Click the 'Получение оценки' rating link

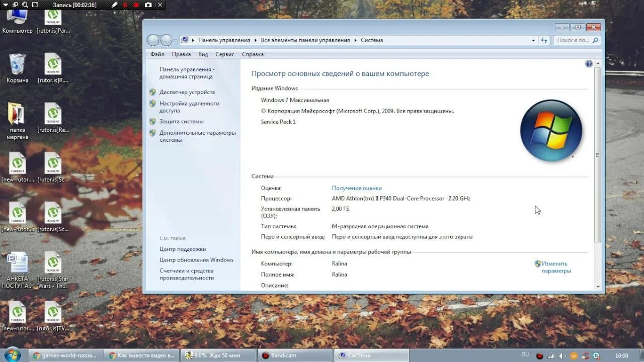(357, 188)
